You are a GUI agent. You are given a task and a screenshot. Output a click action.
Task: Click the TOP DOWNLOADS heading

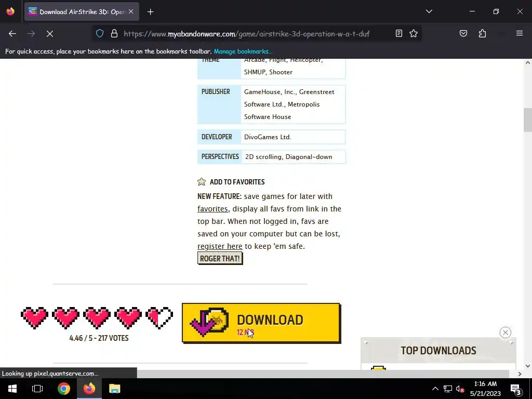pyautogui.click(x=438, y=351)
